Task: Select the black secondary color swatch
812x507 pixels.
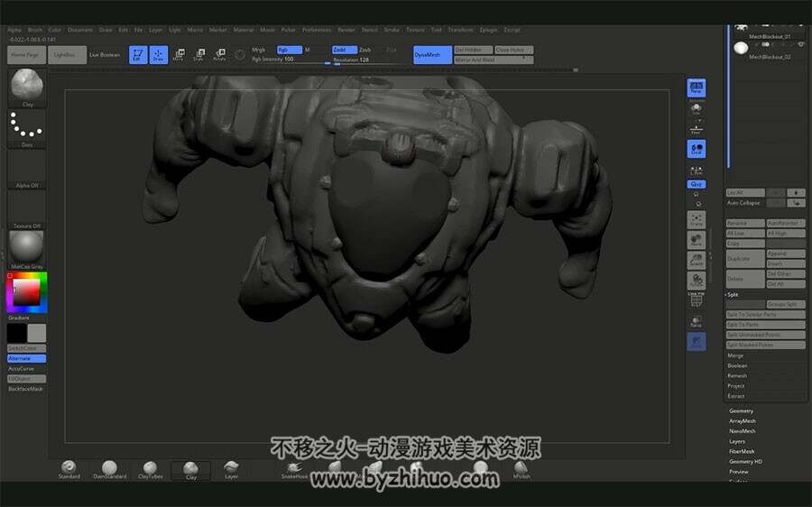Action: click(x=17, y=333)
